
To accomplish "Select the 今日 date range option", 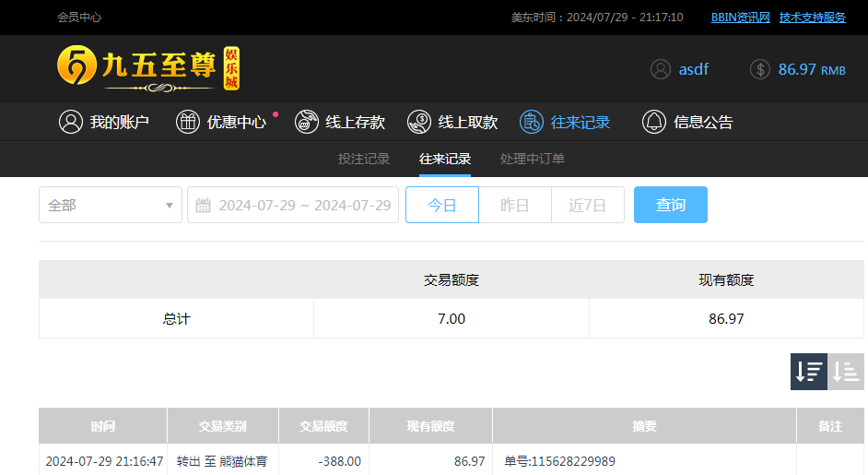I will [x=442, y=205].
